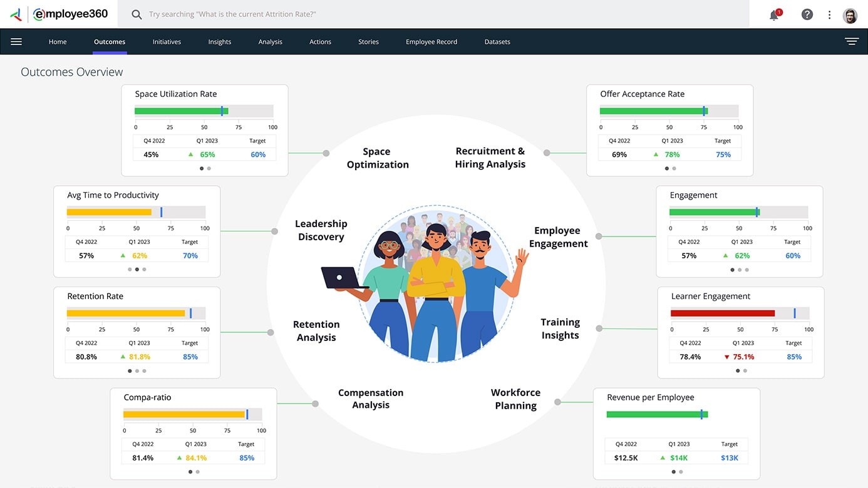Viewport: 868px width, 488px height.
Task: Open the Stories tab
Action: click(368, 41)
